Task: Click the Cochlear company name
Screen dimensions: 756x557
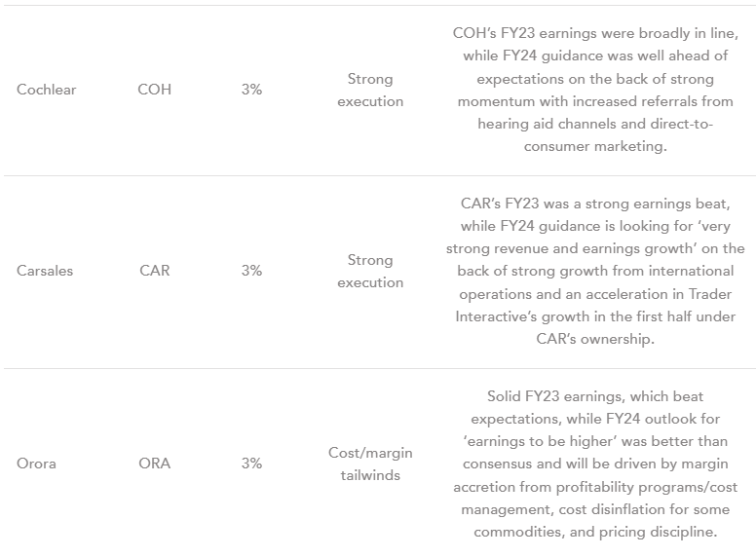Action: pyautogui.click(x=46, y=90)
